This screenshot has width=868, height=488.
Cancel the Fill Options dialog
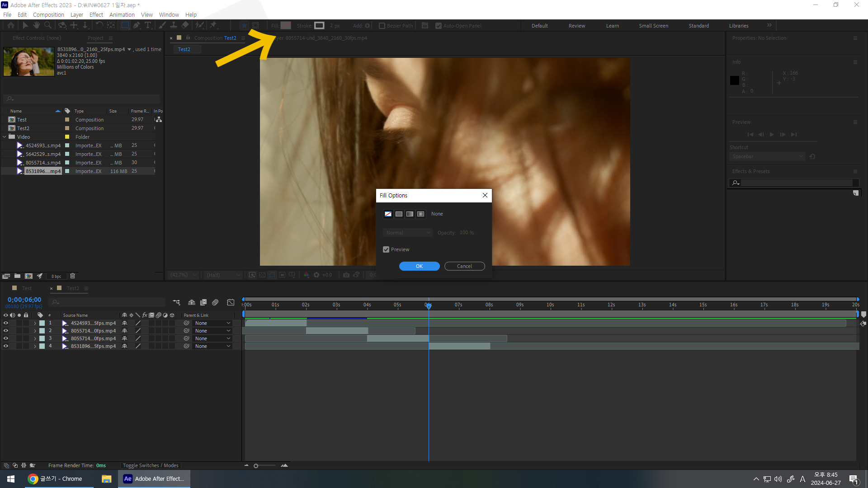[x=464, y=266]
